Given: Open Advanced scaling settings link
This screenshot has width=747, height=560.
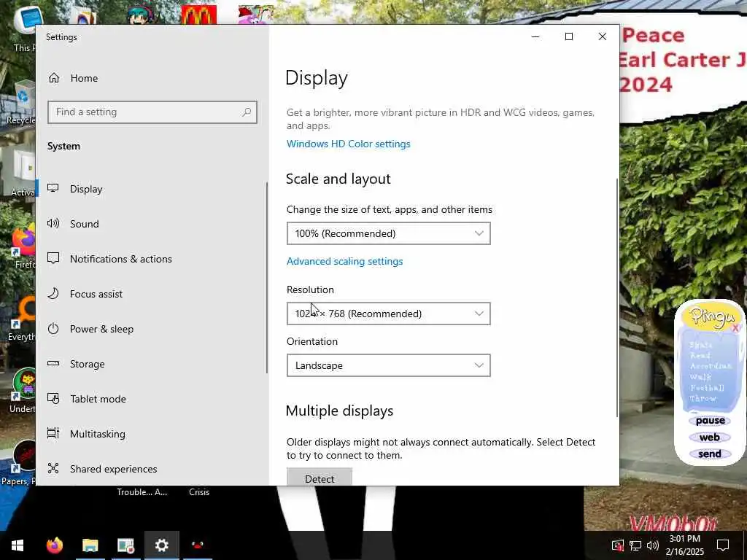Looking at the screenshot, I should [344, 262].
